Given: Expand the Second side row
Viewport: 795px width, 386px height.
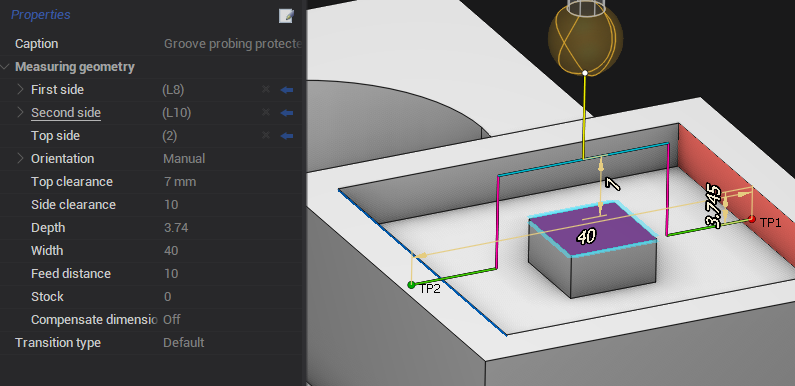Looking at the screenshot, I should [20, 112].
